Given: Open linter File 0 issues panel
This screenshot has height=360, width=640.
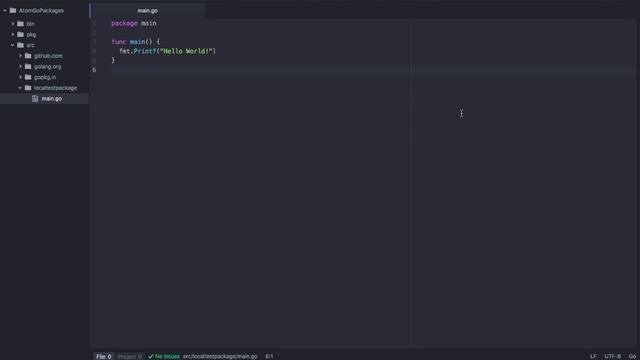Looking at the screenshot, I should coord(104,356).
